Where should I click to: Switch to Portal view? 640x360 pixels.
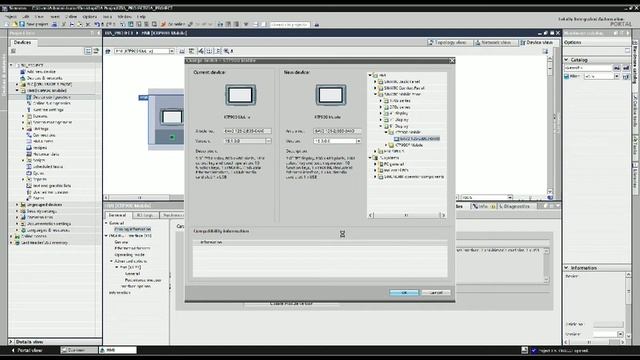point(27,350)
